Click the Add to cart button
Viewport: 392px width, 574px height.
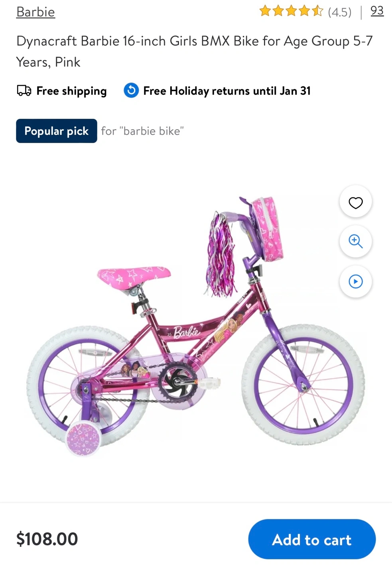(x=312, y=539)
